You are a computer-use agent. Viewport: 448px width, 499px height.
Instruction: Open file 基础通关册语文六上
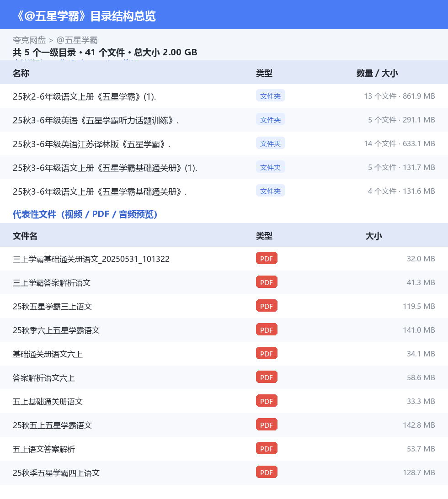(x=48, y=354)
